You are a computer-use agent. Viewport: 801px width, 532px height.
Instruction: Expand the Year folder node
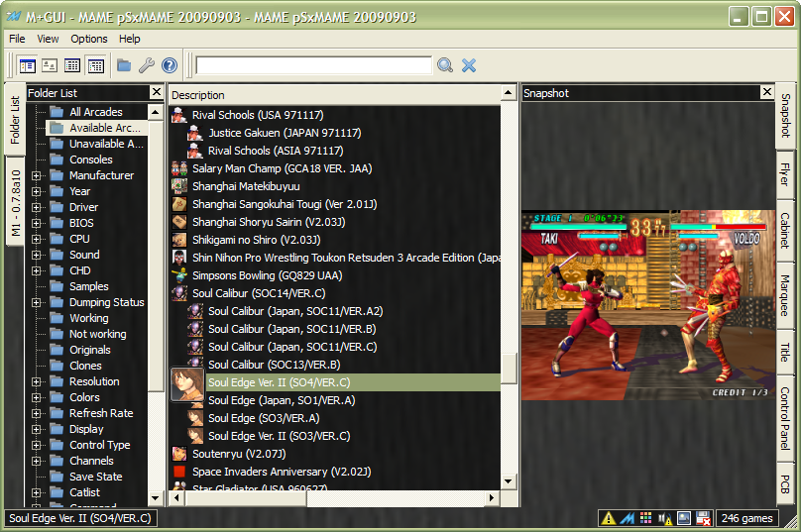tap(36, 191)
